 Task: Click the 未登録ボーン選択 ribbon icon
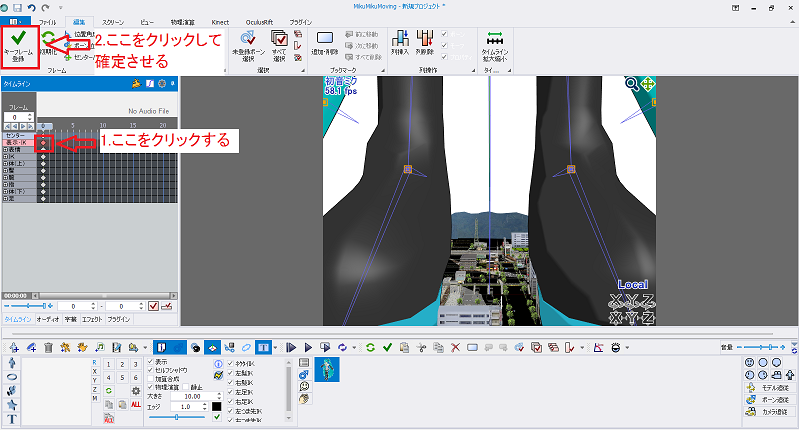pos(248,39)
